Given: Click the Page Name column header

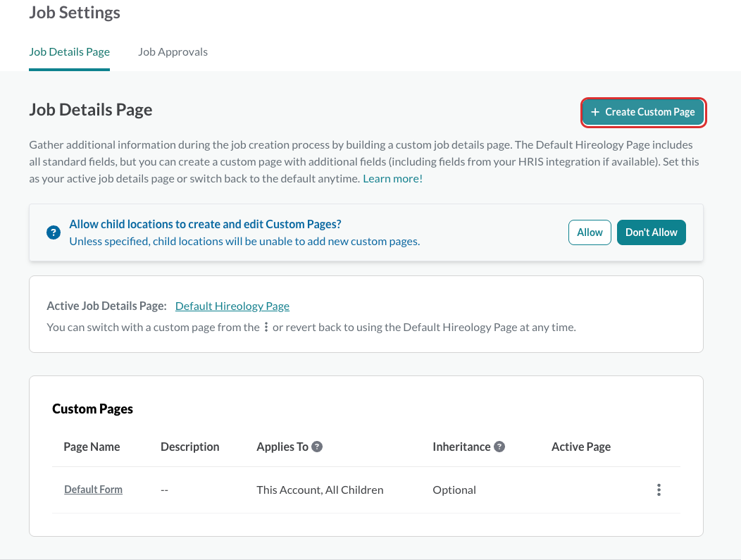Looking at the screenshot, I should tap(92, 447).
